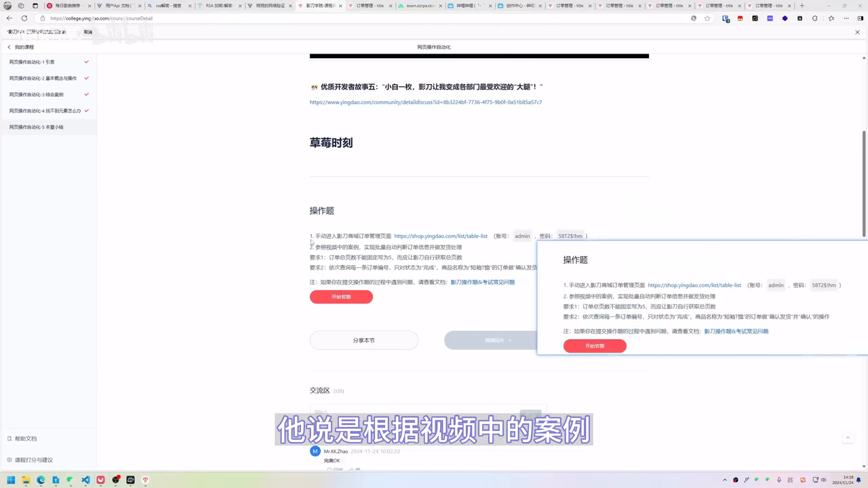The height and width of the screenshot is (488, 868).
Task: Click the 交流区 heading above the comments
Action: point(319,390)
